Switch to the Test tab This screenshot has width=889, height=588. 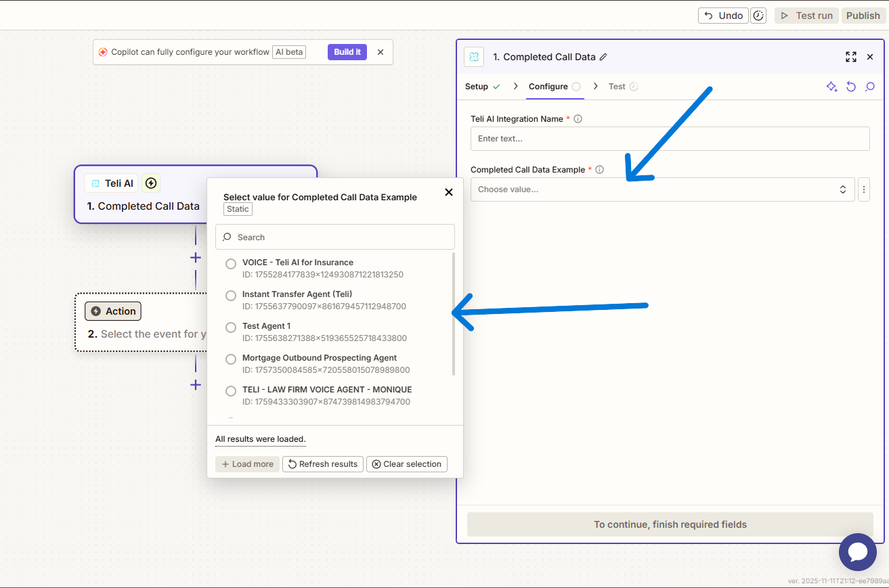pos(623,87)
